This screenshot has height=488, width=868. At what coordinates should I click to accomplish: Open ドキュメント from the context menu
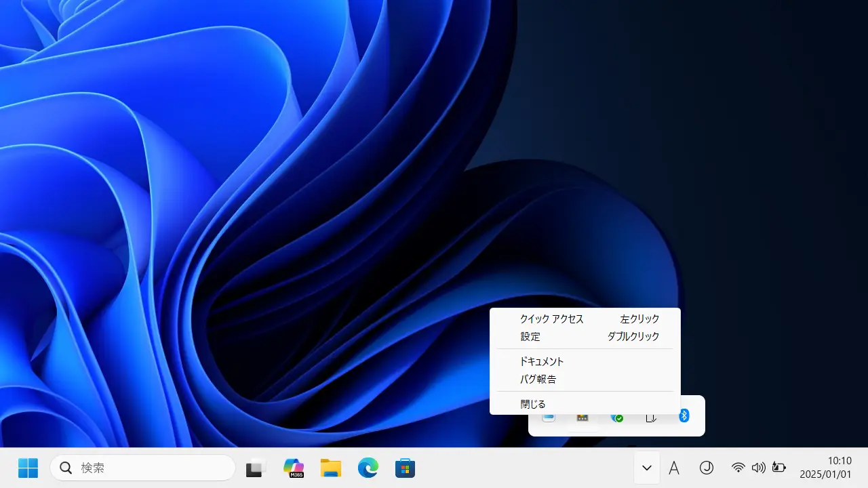tap(542, 361)
